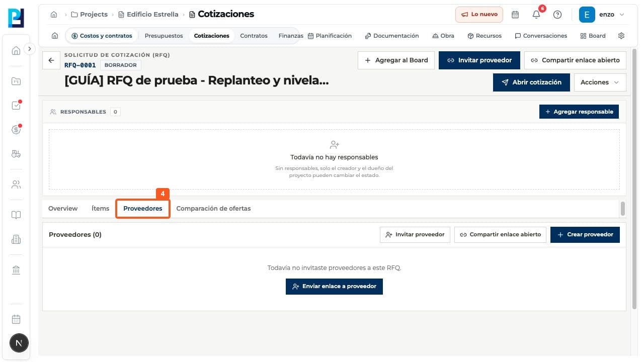
Task: Switch to Finanzas tab
Action: [x=291, y=36]
